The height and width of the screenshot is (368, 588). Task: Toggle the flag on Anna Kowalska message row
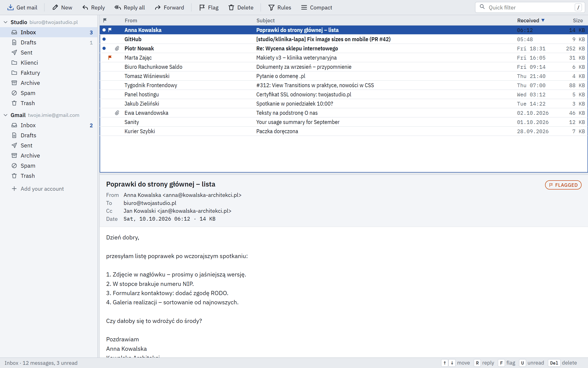point(110,30)
